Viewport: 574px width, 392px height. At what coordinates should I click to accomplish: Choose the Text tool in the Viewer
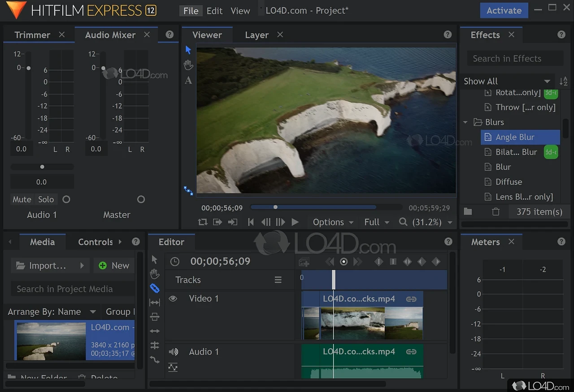tap(188, 81)
